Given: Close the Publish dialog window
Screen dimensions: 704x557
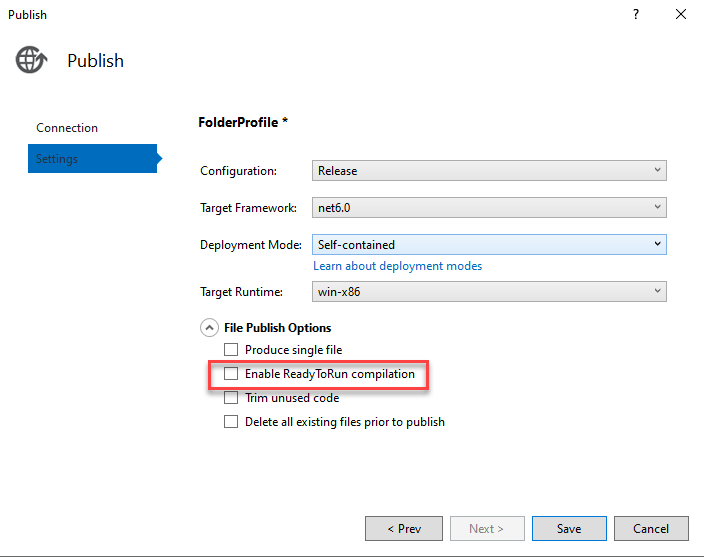Looking at the screenshot, I should 681,15.
